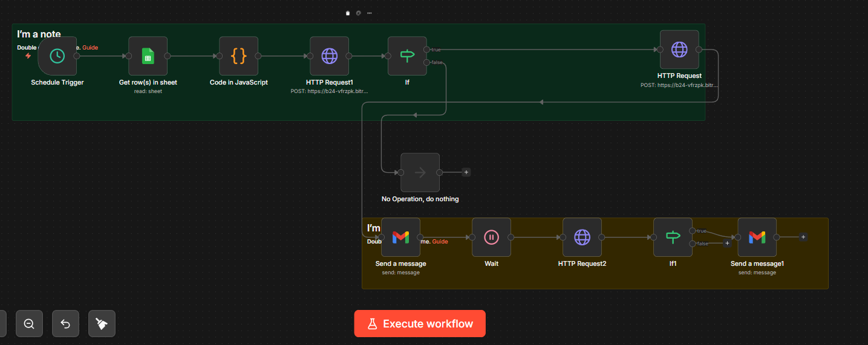Click Execute workflow button
The height and width of the screenshot is (345, 868).
coord(420,324)
